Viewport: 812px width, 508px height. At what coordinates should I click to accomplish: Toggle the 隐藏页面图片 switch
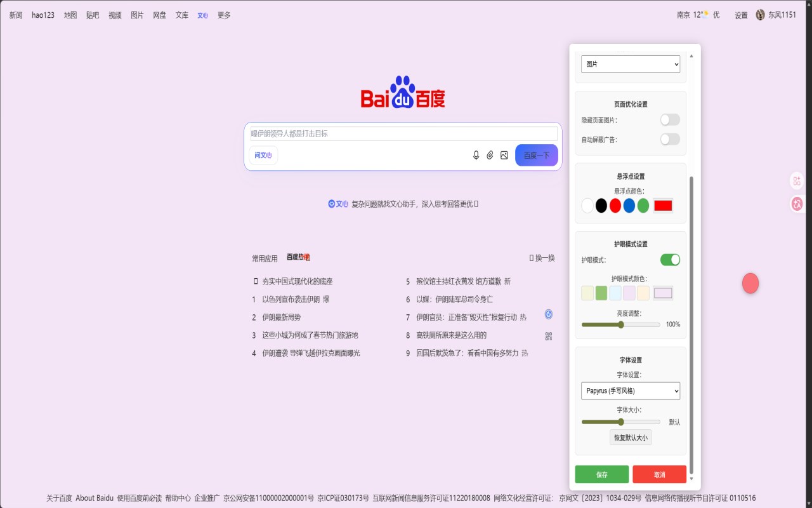click(670, 119)
